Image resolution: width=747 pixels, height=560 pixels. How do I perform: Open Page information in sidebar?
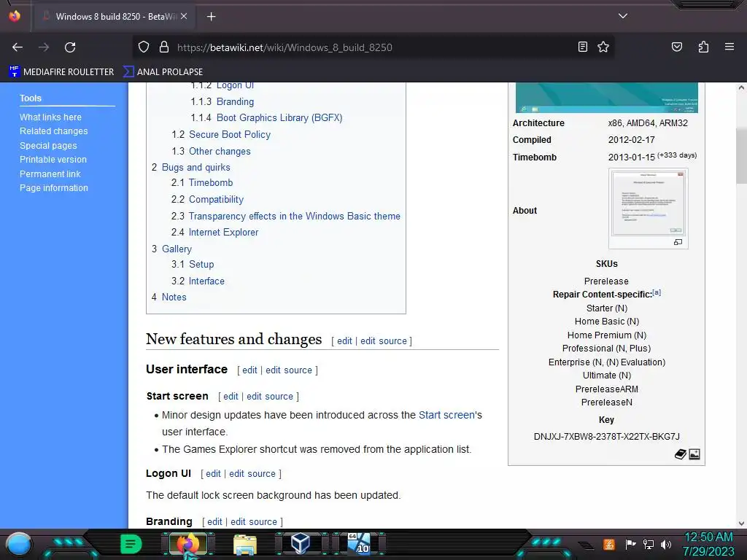(54, 188)
